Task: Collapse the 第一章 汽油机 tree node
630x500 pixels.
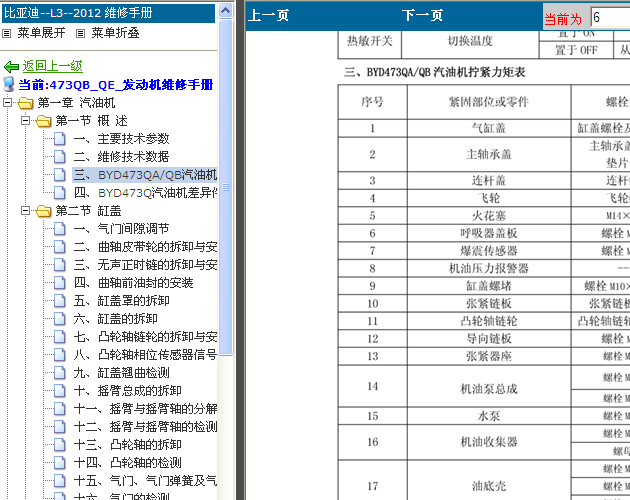Action: [7, 103]
